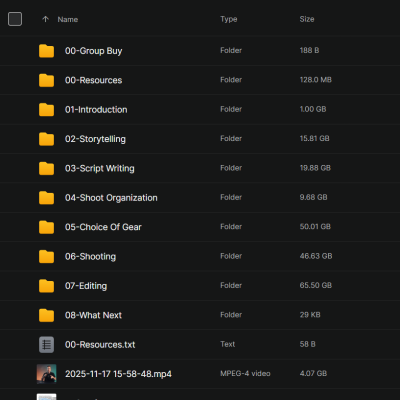Screen dimensions: 400x400
Task: Click the 01-Introduction folder icon
Action: tap(46, 109)
